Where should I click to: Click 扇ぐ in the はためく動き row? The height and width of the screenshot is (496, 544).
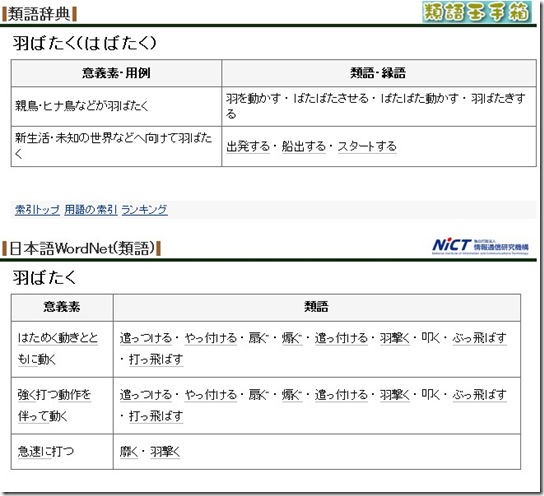click(259, 338)
